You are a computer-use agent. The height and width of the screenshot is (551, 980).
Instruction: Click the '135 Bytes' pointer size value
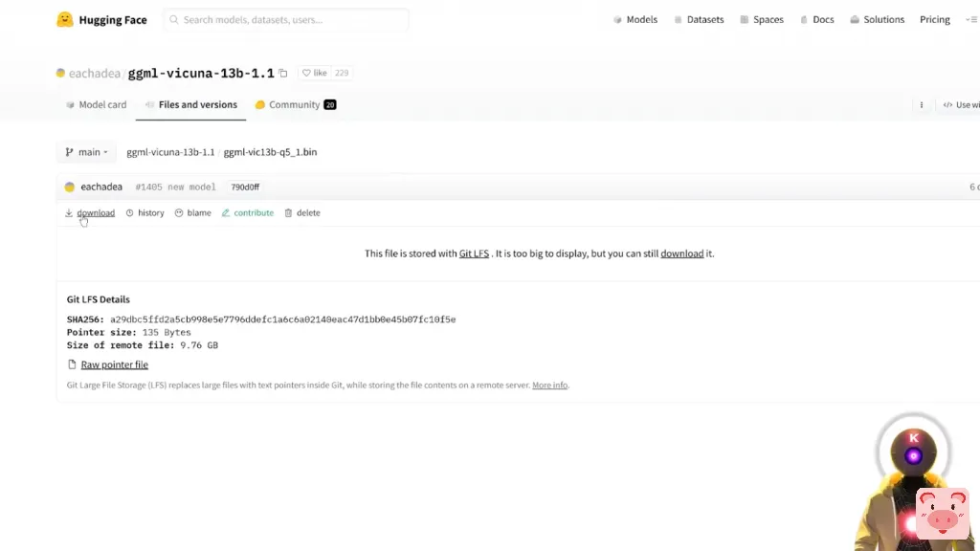point(167,332)
